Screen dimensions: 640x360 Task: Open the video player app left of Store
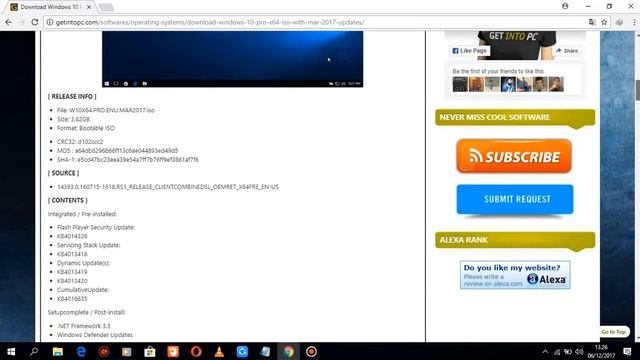coord(127,351)
